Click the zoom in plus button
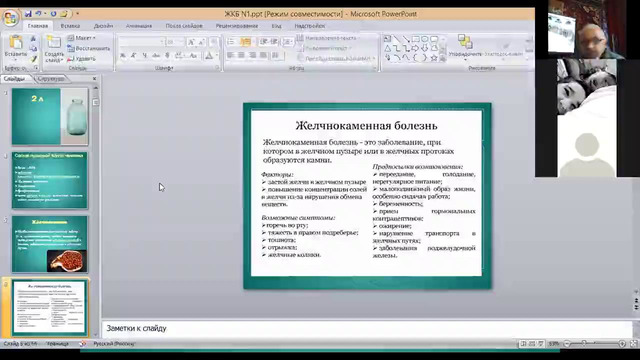Image resolution: width=640 pixels, height=360 pixels. 622,344
